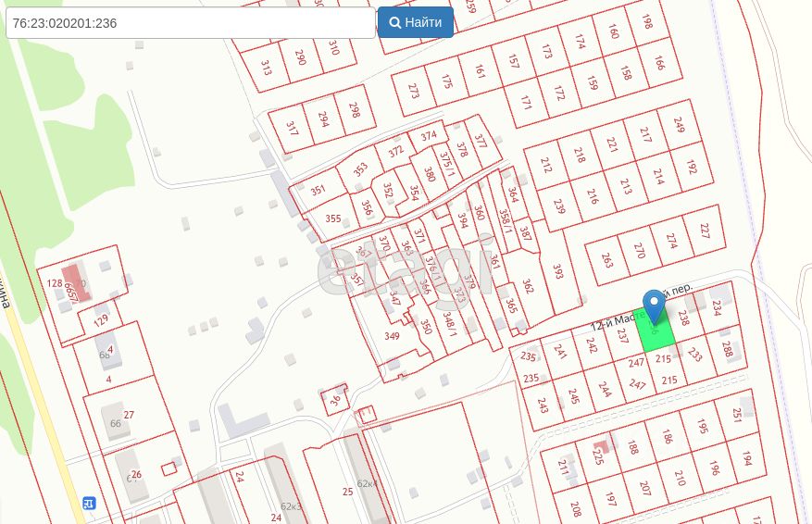
Task: Select parcel labeled 174
Action: click(x=580, y=42)
